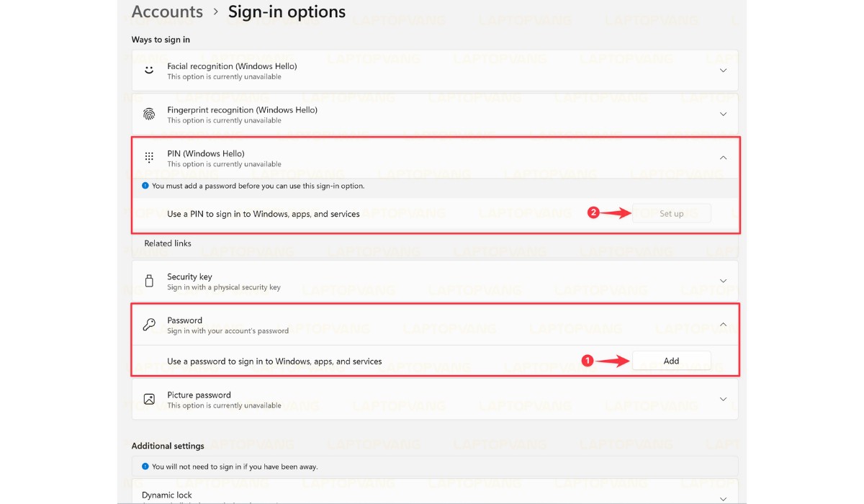This screenshot has height=504, width=864.
Task: Expand the Facial recognition (Windows Hello) chevron
Action: click(x=724, y=71)
